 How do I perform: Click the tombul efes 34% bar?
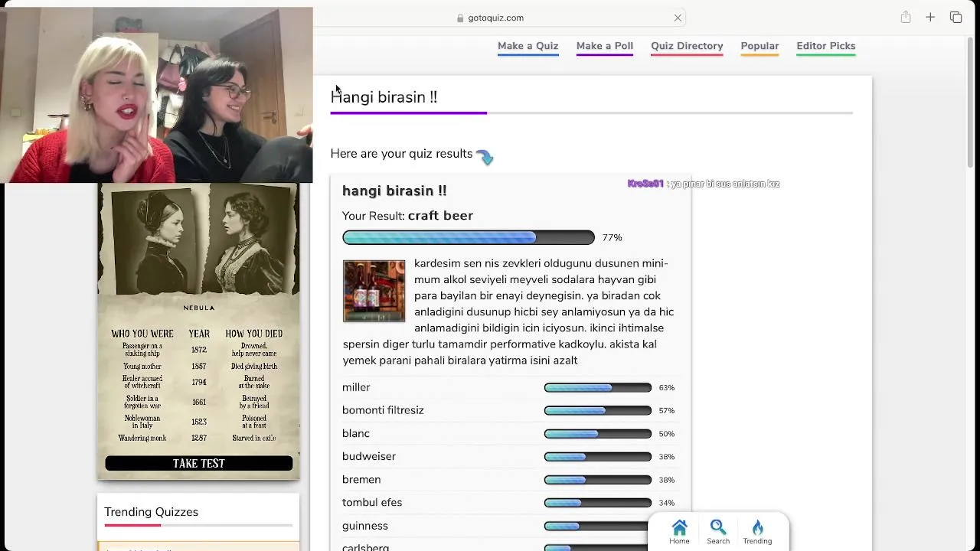tap(598, 503)
